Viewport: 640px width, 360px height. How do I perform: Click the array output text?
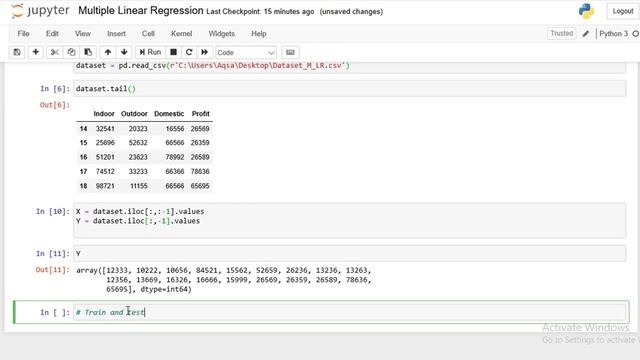tap(224, 280)
